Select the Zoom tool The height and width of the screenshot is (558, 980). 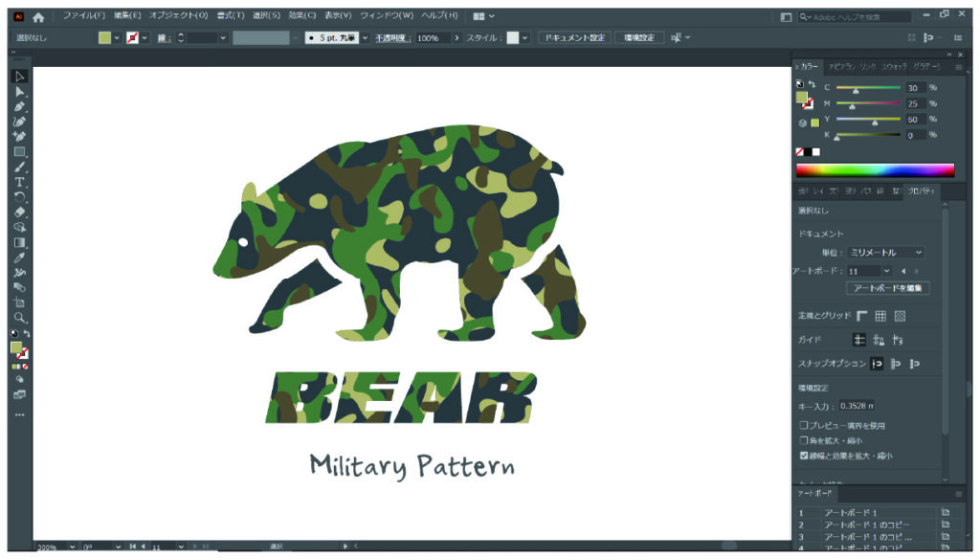pos(19,318)
